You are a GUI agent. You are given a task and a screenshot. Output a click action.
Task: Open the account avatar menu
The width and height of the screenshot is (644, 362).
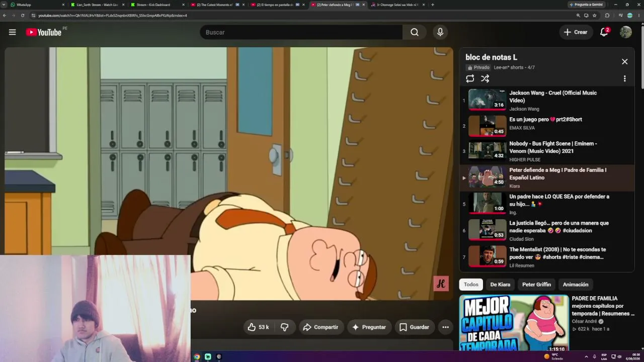(626, 32)
